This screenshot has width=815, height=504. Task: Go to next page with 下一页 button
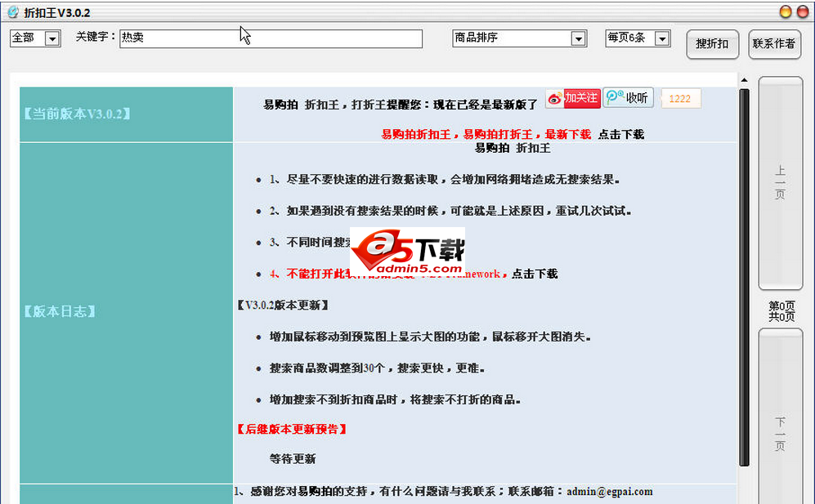pyautogui.click(x=780, y=416)
